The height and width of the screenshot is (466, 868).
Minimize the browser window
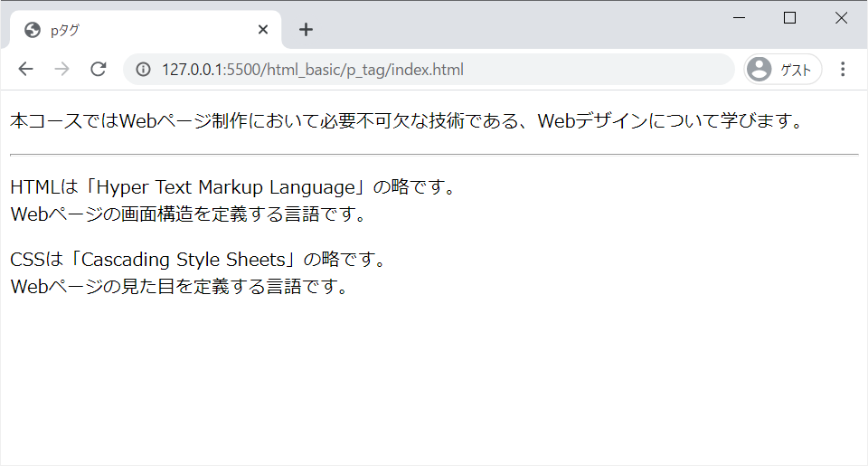click(x=739, y=18)
